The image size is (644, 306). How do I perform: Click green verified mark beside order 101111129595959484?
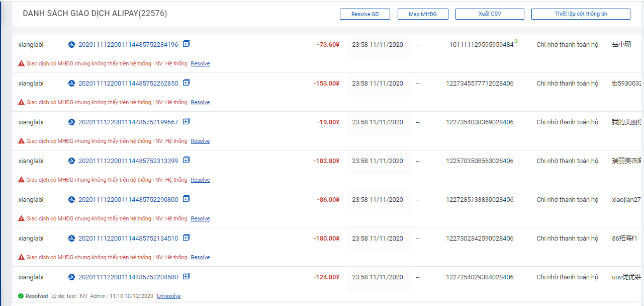click(516, 41)
